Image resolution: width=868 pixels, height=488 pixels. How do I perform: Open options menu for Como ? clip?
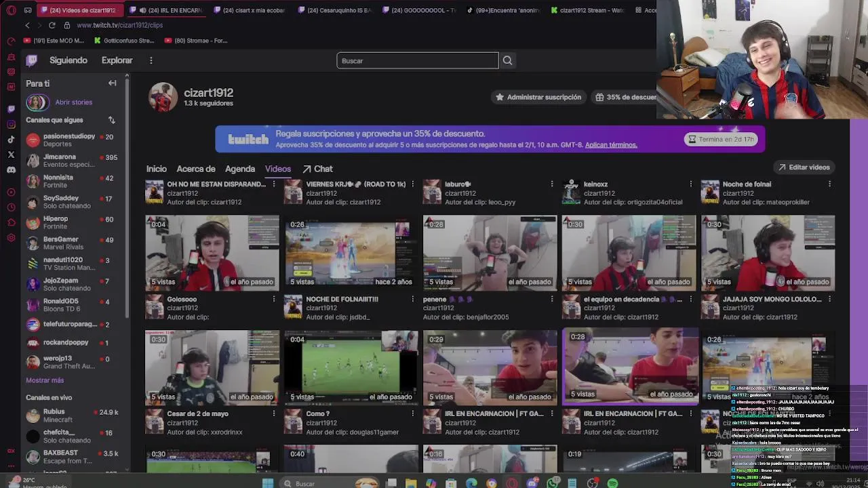pos(412,413)
